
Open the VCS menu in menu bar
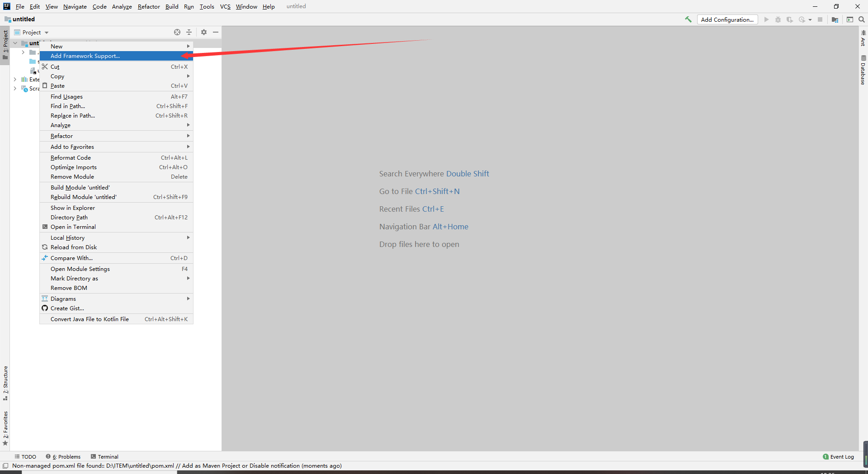pos(225,6)
